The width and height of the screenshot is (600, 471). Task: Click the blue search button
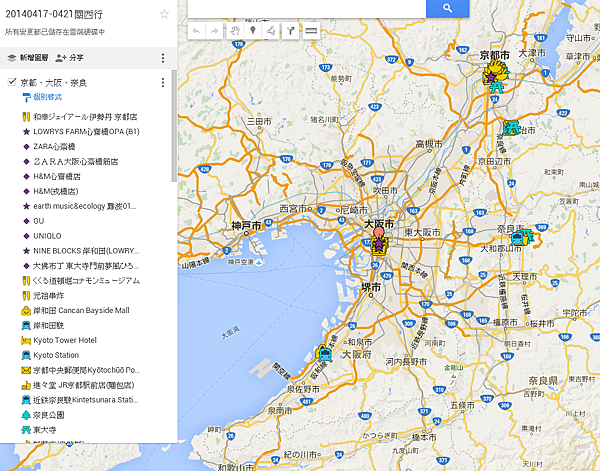point(447,8)
